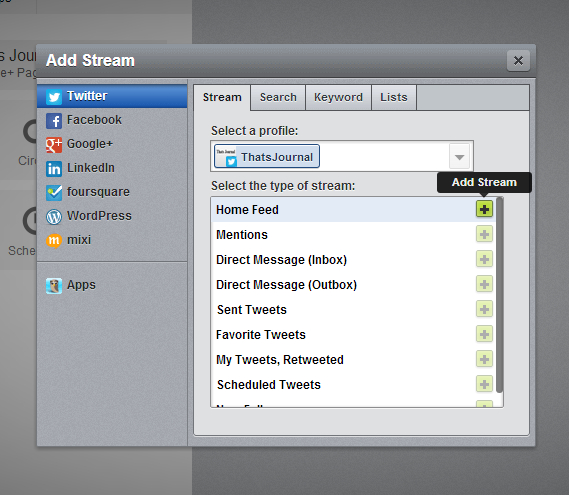Select My Tweets, Retweeted row

(x=353, y=360)
